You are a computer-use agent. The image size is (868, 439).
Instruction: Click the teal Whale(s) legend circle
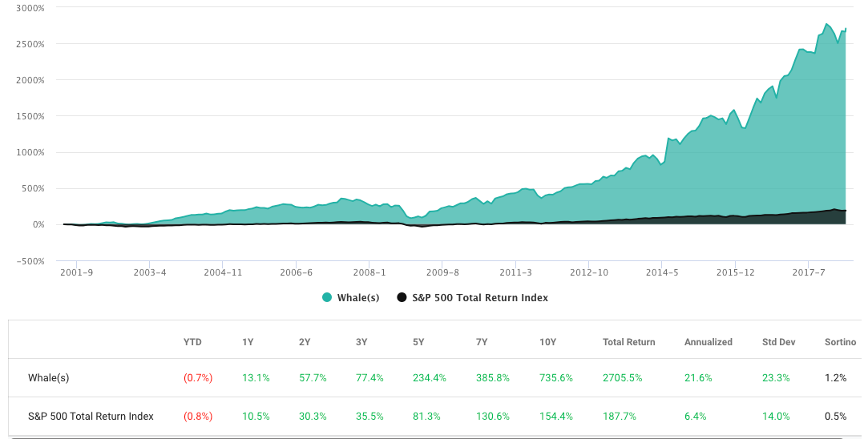point(327,298)
